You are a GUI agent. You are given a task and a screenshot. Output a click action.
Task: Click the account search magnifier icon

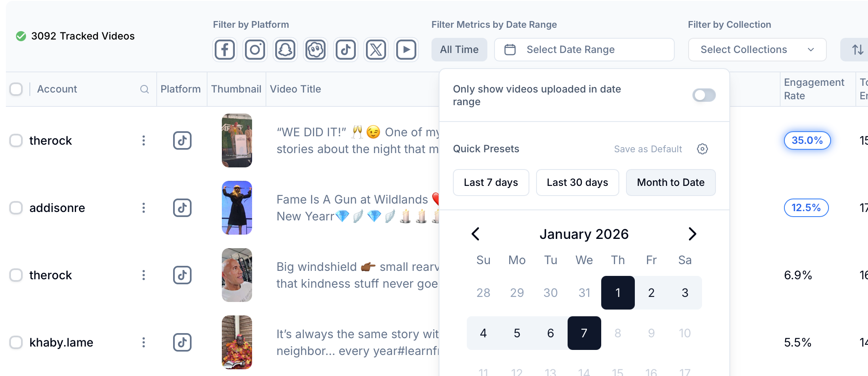tap(144, 89)
